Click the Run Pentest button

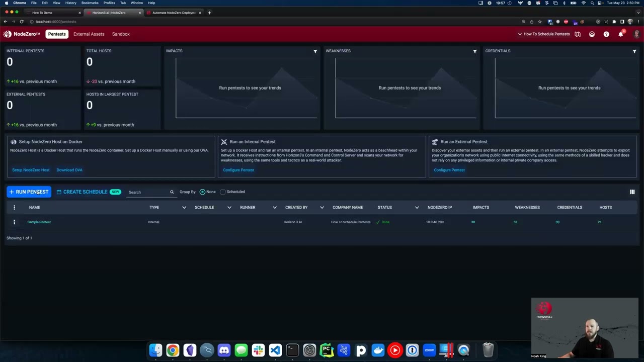point(29,192)
